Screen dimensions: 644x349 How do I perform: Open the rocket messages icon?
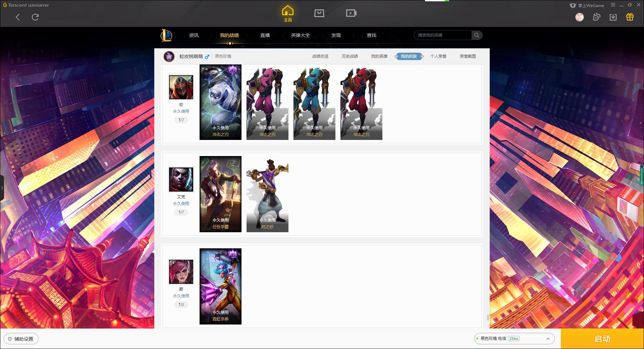(x=596, y=17)
